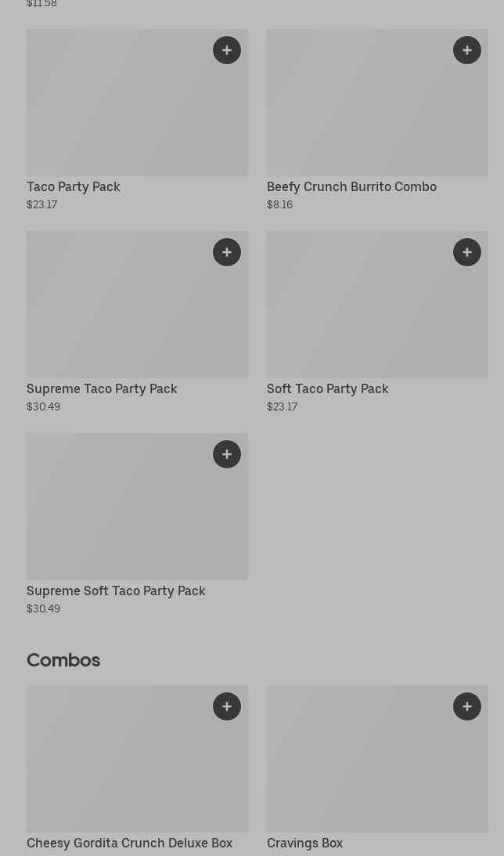504x856 pixels.
Task: Click the Taco Party Pack image
Action: (117, 110)
